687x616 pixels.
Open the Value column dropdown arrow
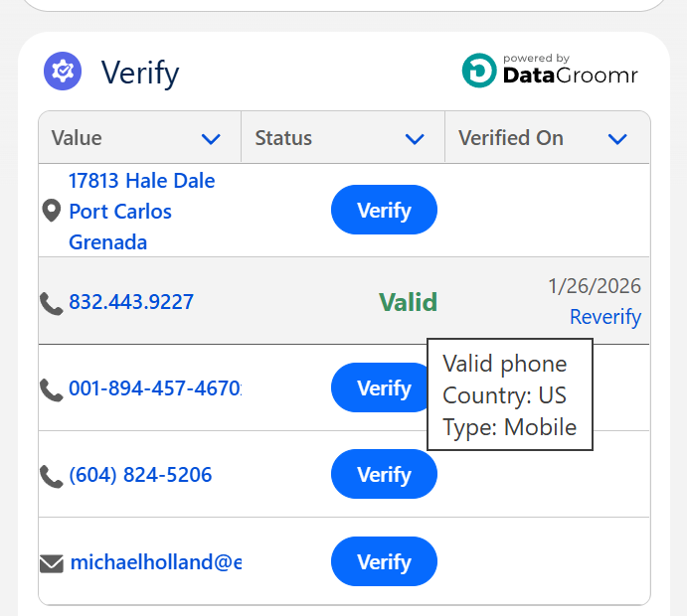(x=211, y=139)
